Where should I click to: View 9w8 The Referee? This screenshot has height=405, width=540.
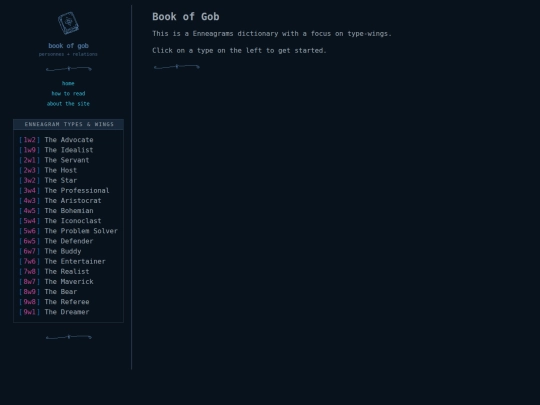pos(54,302)
